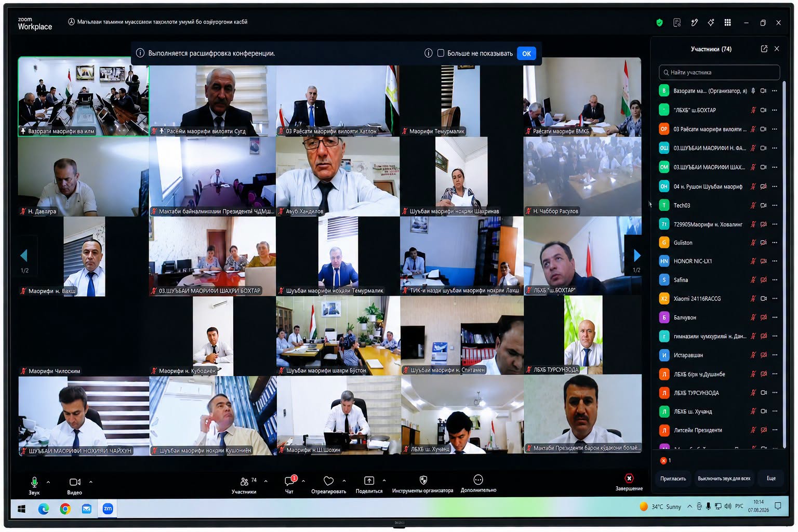Screen dimensions: 798x532
Task: Click the taskbar volume speaker icon
Action: 727,506
